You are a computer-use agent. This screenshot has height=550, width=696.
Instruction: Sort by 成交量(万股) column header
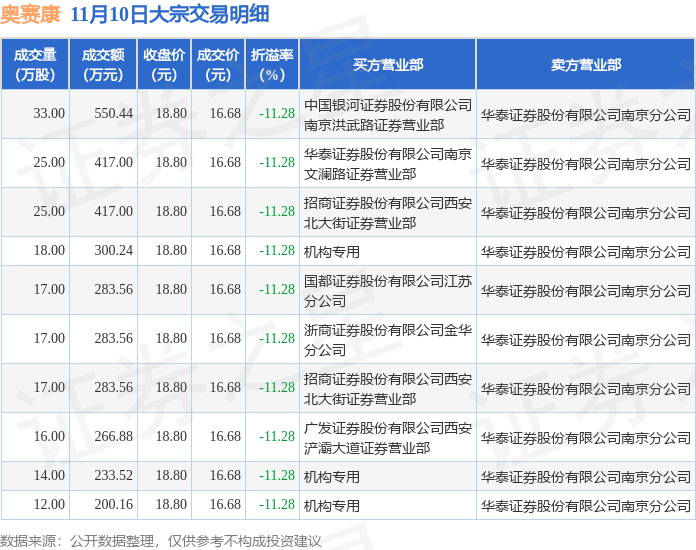point(35,64)
